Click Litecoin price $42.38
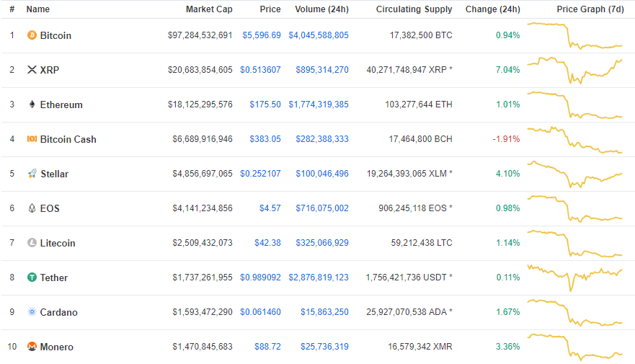The height and width of the screenshot is (364, 635). pyautogui.click(x=267, y=242)
